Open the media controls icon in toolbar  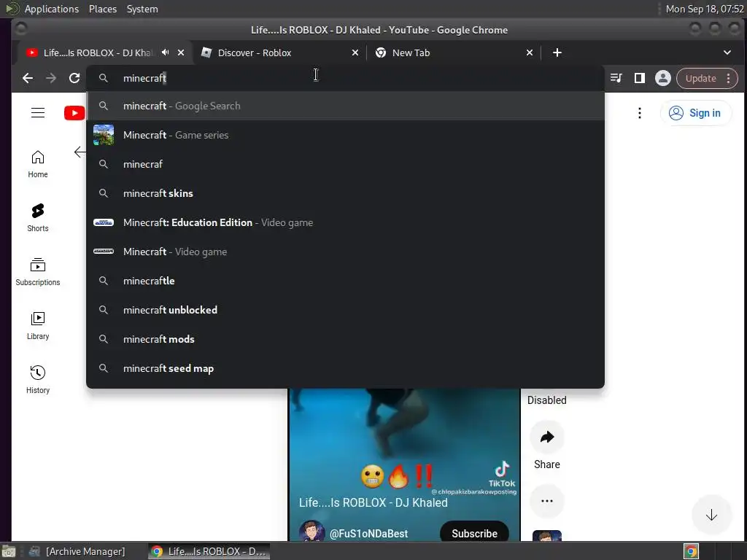pos(616,78)
